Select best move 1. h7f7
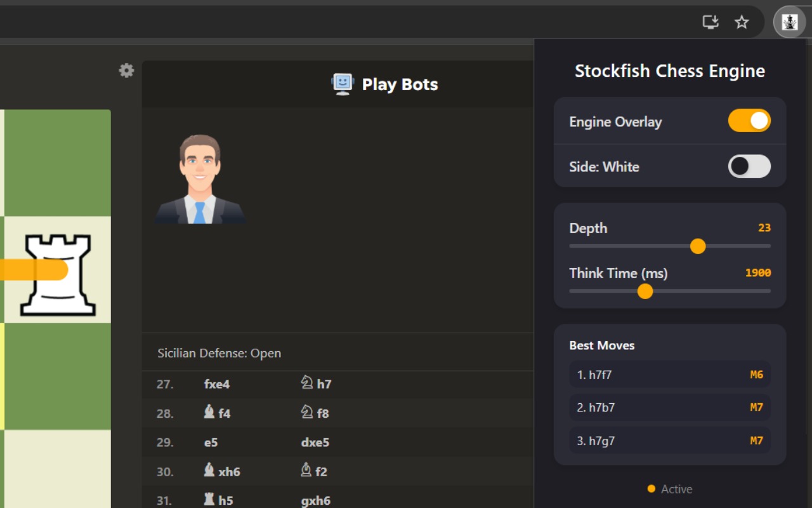 point(670,375)
